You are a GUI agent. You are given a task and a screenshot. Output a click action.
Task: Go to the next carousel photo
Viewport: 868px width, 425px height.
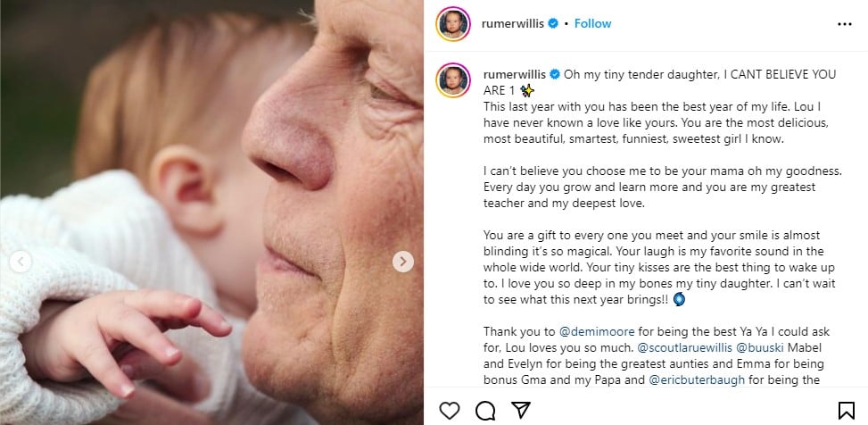pos(403,262)
